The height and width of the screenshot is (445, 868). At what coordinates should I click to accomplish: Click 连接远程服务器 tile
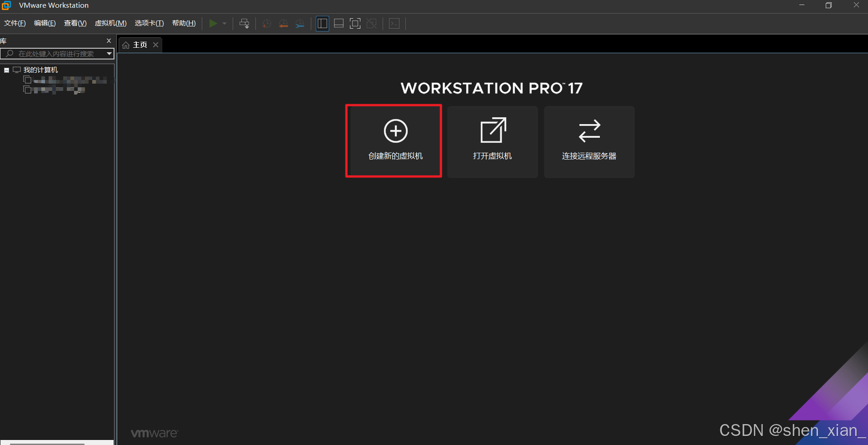(589, 142)
